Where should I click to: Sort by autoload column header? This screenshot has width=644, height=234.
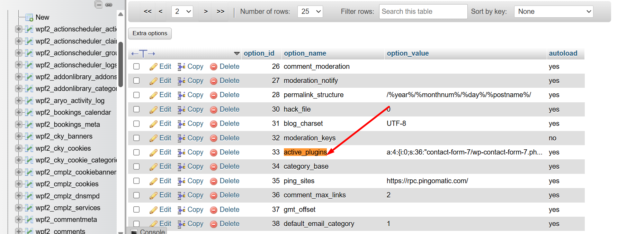[563, 53]
